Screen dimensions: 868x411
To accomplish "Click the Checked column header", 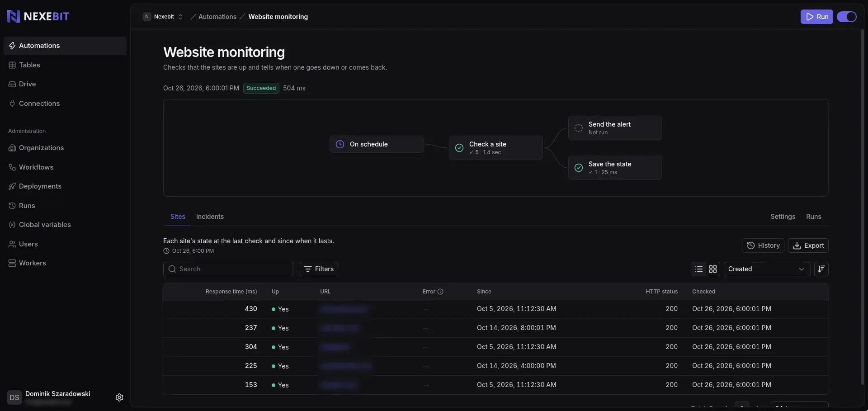I will [703, 292].
